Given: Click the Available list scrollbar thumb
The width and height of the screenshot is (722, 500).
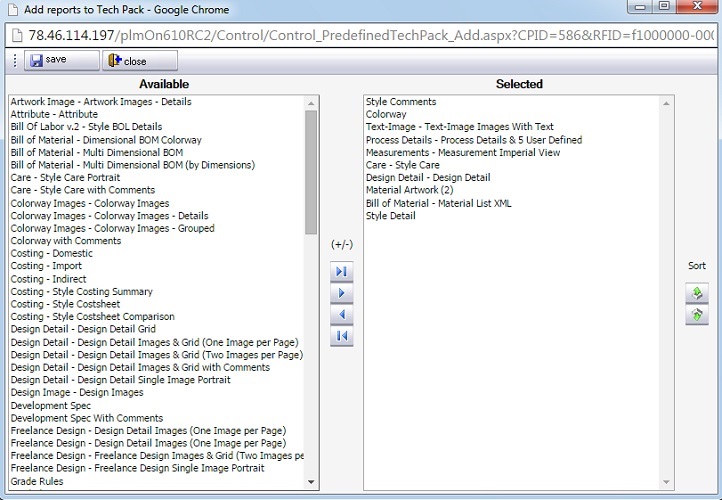Looking at the screenshot, I should point(311,172).
